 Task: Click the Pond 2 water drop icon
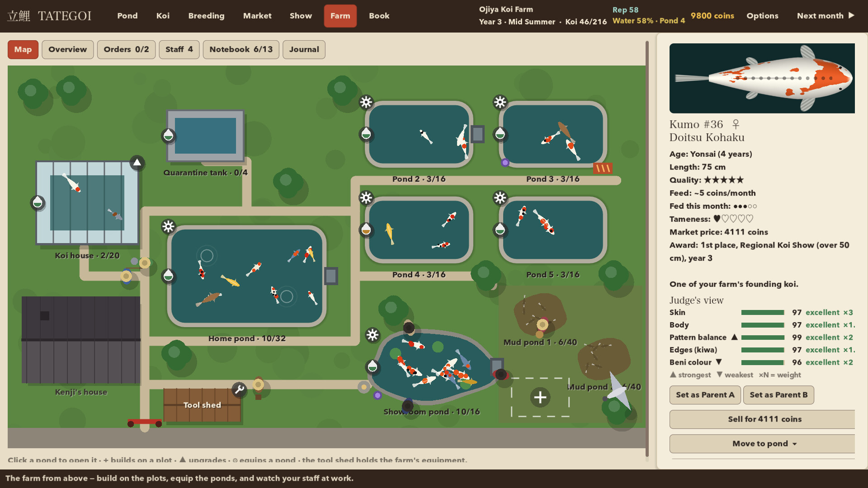point(366,134)
